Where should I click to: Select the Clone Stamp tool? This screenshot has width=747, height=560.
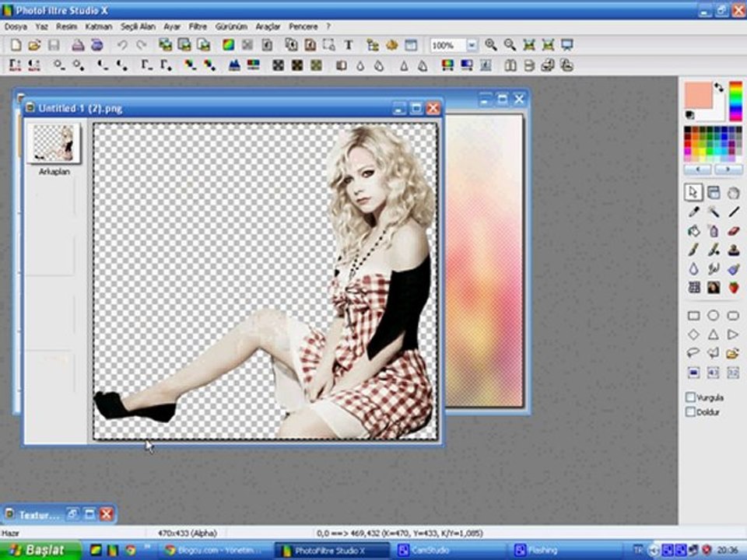click(x=733, y=250)
